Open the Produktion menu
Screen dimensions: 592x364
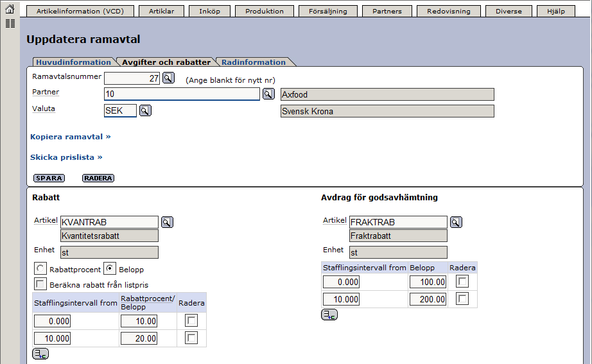pos(265,12)
